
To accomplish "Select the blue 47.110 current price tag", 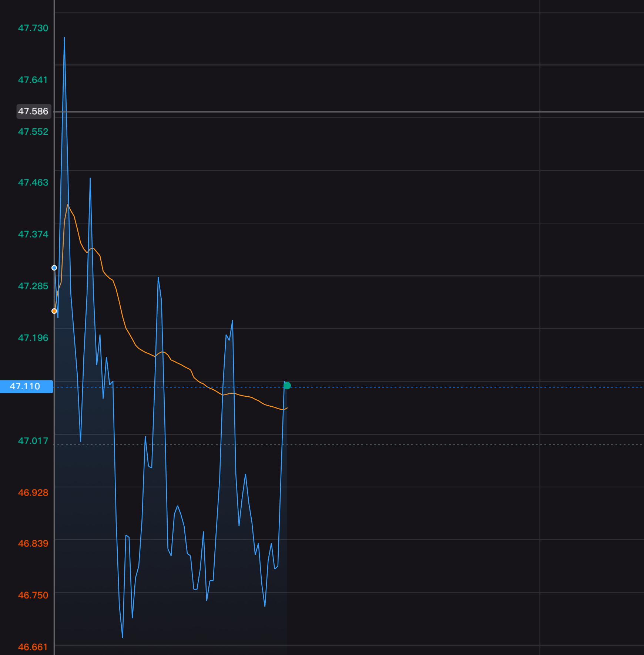I will 26,386.
